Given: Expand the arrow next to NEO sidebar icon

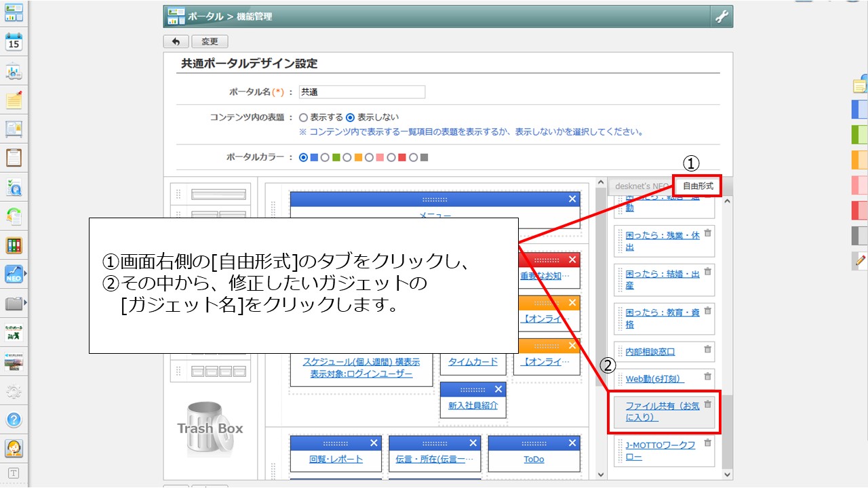Looking at the screenshot, I should click(26, 274).
